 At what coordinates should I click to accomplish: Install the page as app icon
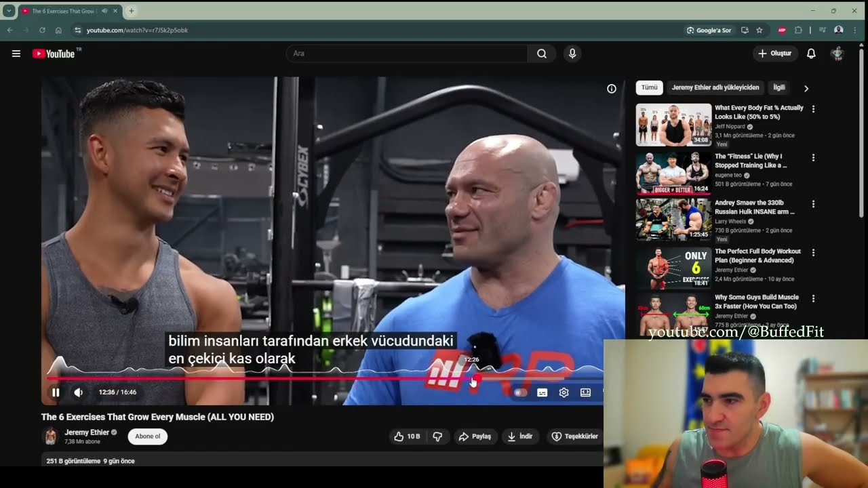pos(745,30)
